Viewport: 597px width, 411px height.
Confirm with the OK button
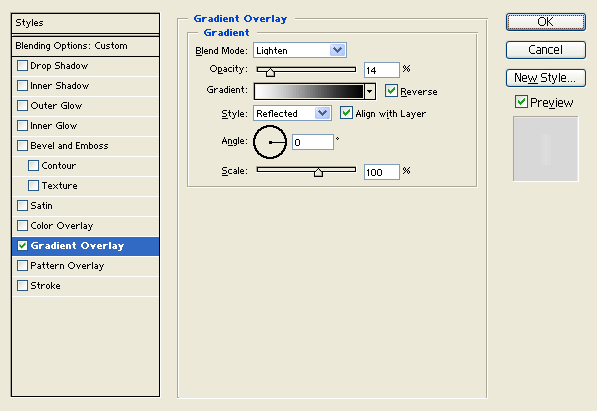[546, 22]
